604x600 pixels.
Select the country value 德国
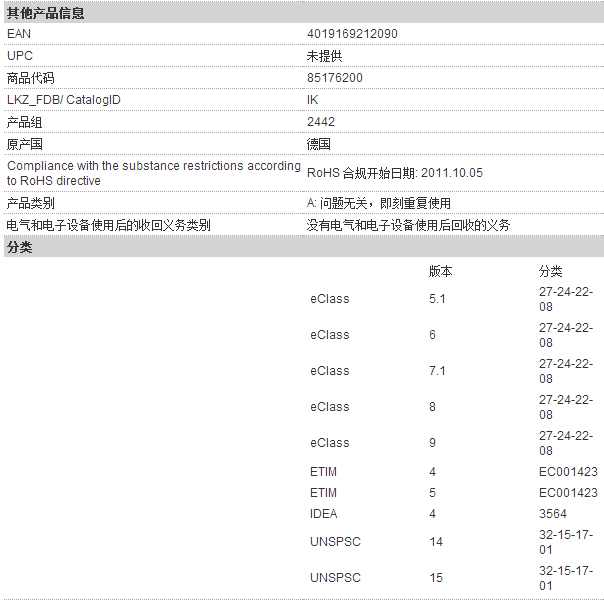coord(319,144)
